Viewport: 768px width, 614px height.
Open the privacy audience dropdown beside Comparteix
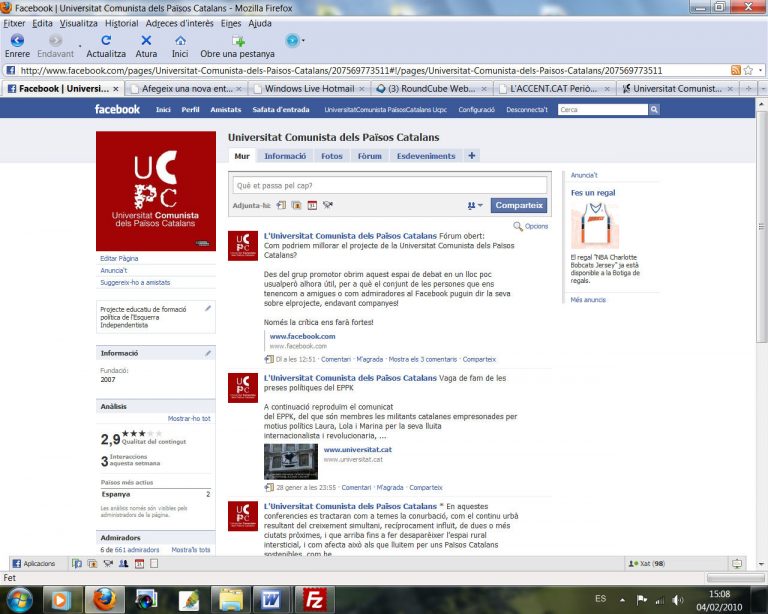pyautogui.click(x=475, y=206)
